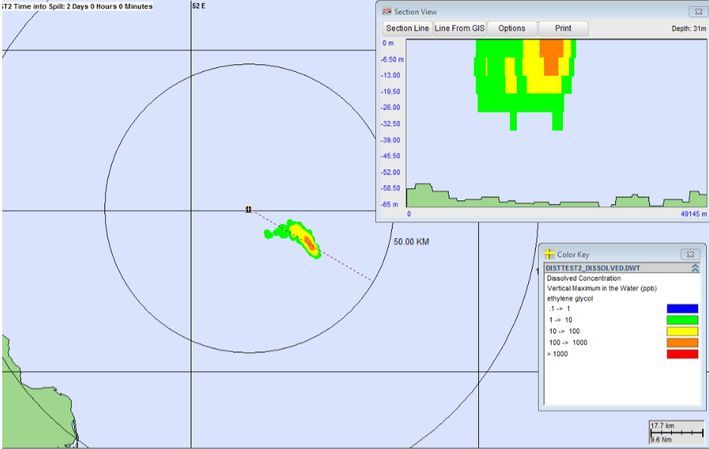
Task: Click the Section Line button
Action: click(x=407, y=28)
